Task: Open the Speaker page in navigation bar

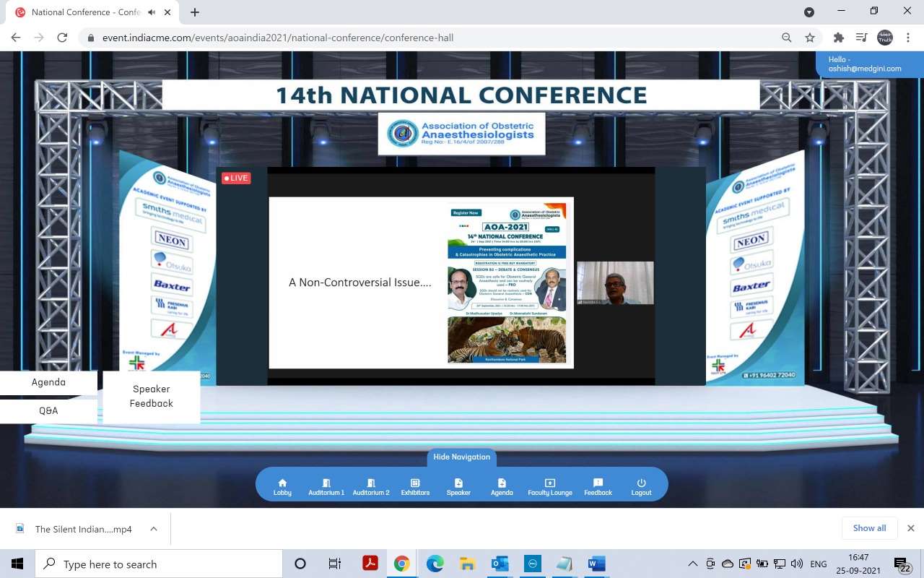Action: (458, 487)
